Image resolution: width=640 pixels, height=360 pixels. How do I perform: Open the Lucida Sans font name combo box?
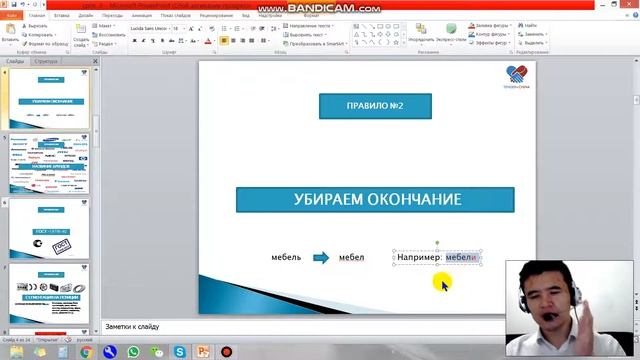click(150, 29)
